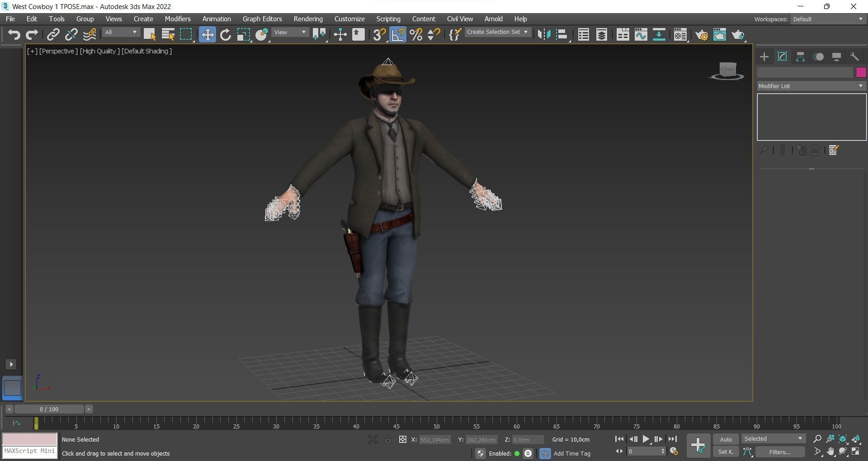Open the Scripting menu

coord(388,19)
